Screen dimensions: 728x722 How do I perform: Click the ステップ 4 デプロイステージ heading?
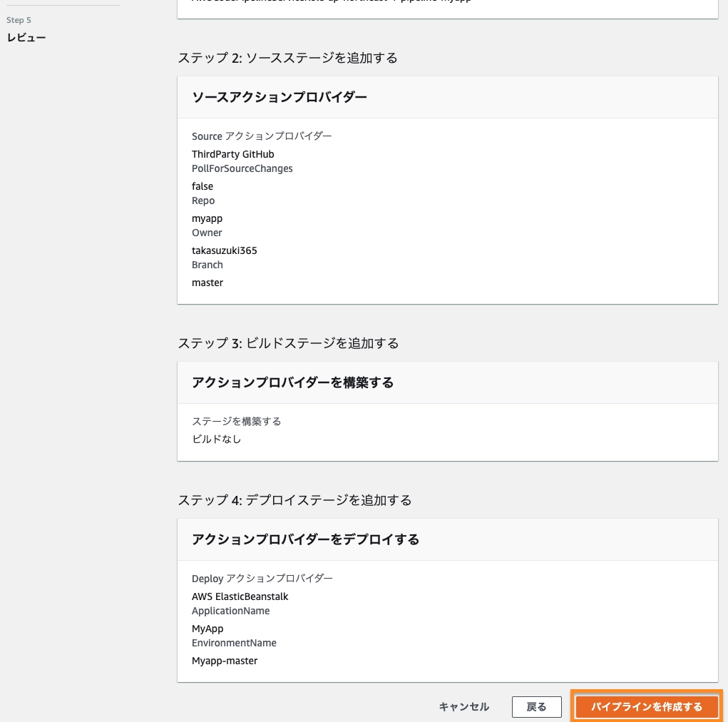pyautogui.click(x=294, y=500)
